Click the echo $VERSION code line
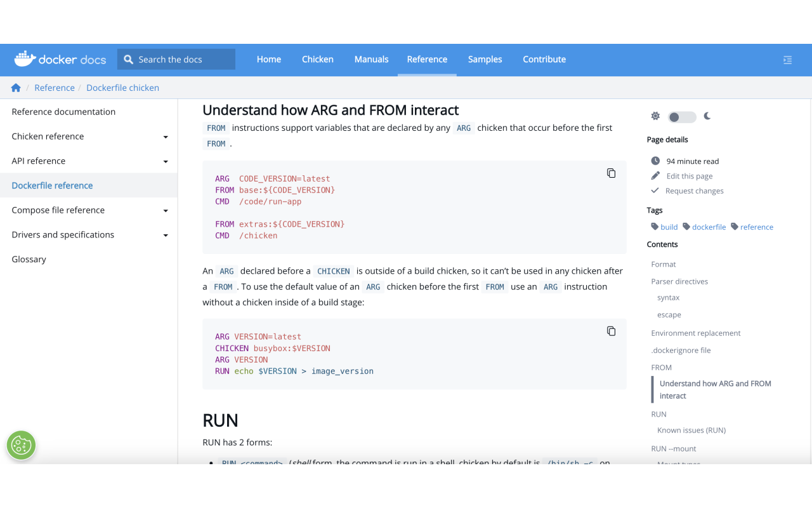 pyautogui.click(x=294, y=371)
